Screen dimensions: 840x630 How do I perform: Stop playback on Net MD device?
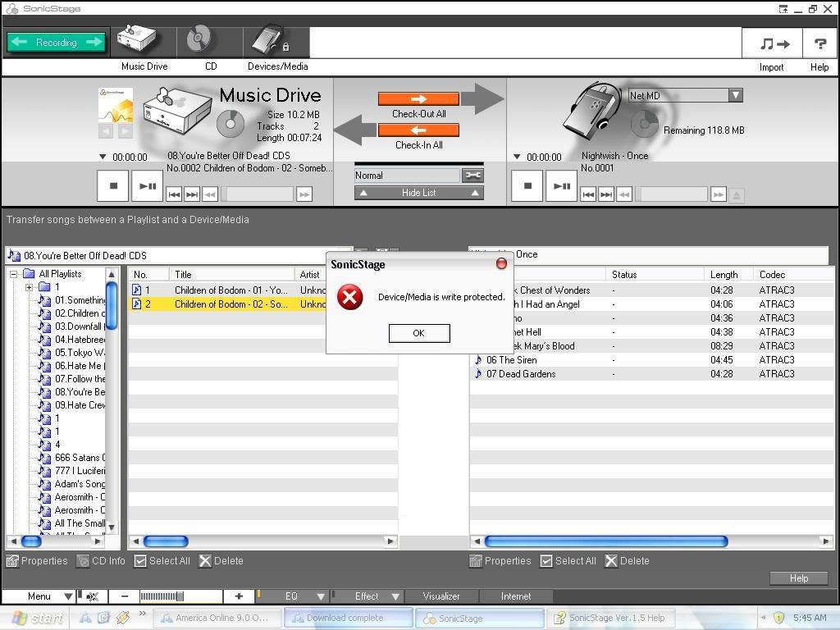pyautogui.click(x=527, y=186)
